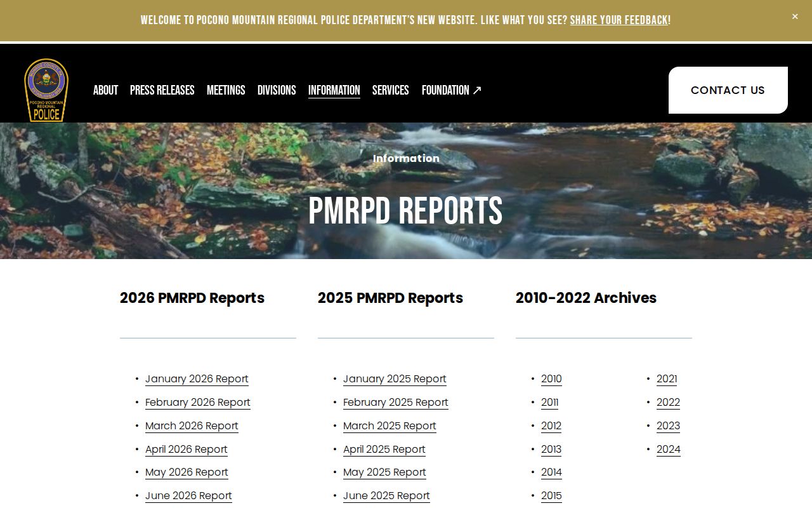View the April 2026 Report

(x=187, y=450)
